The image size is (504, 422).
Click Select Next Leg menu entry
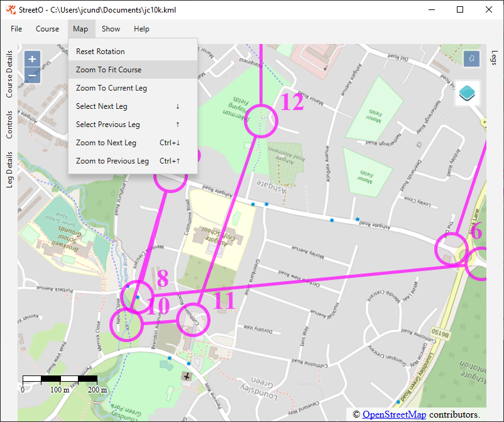tap(101, 106)
